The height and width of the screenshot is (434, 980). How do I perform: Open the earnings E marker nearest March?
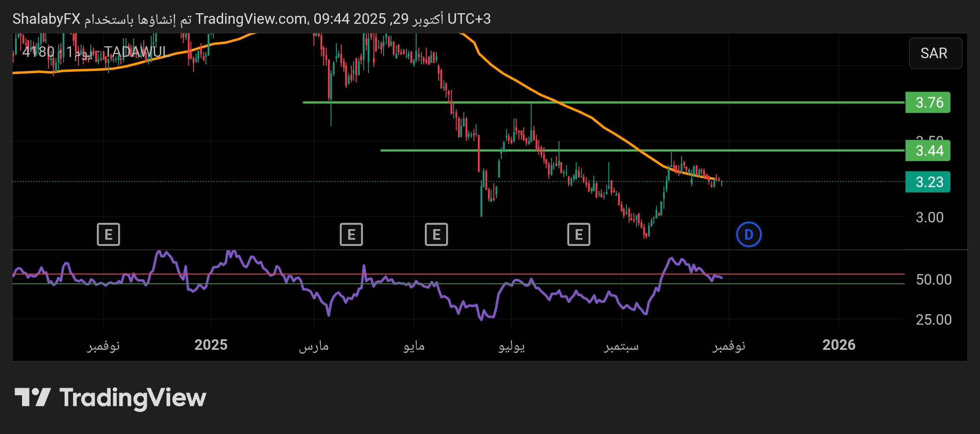point(351,235)
